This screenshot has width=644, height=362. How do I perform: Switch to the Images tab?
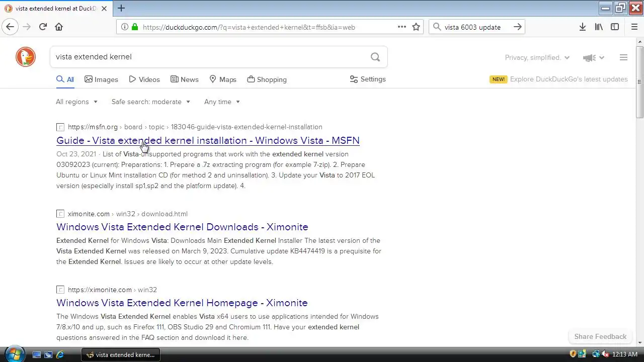point(101,79)
